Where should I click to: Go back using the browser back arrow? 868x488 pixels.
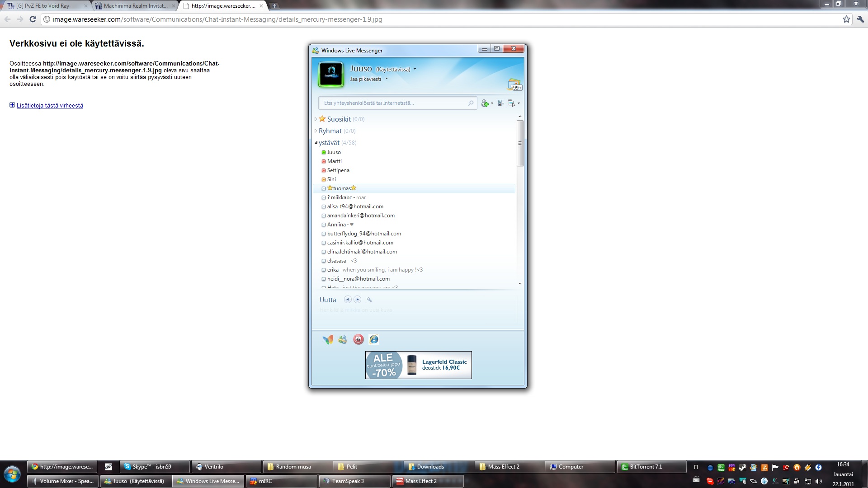pyautogui.click(x=7, y=19)
